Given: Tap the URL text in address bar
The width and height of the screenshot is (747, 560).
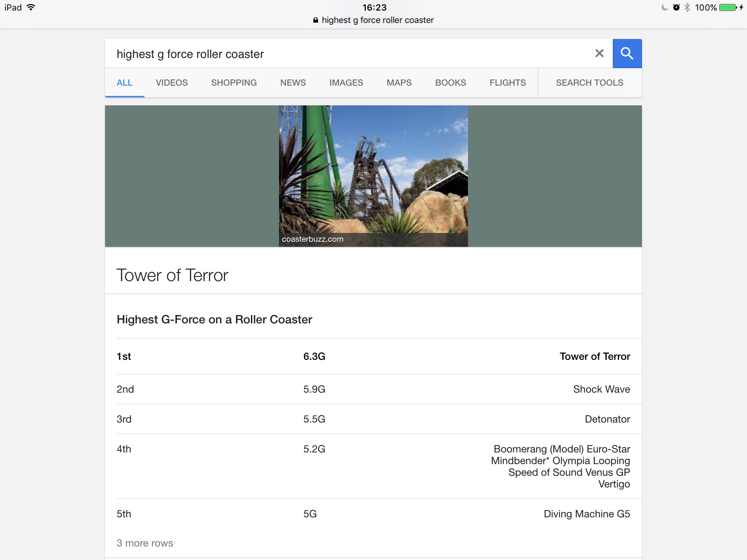Looking at the screenshot, I should point(378,20).
